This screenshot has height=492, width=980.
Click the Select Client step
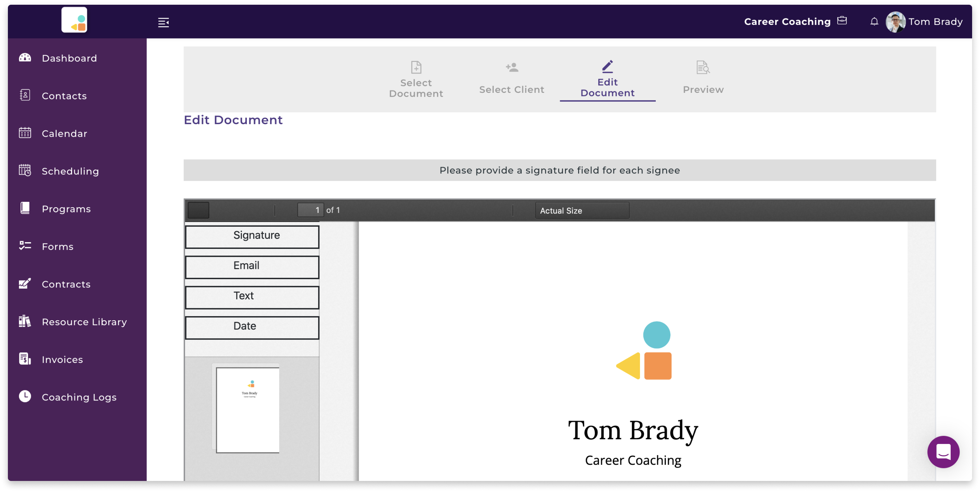tap(512, 78)
